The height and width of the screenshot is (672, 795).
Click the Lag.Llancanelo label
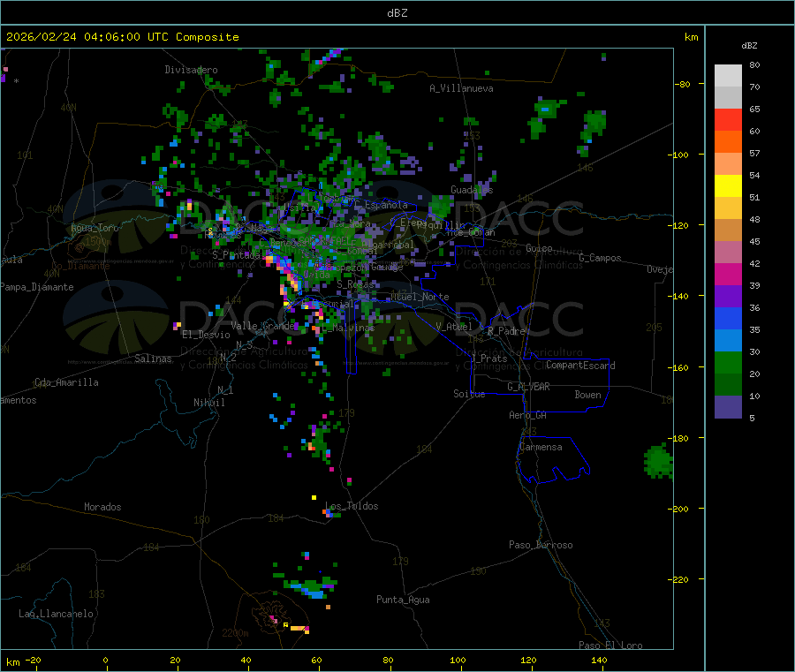click(57, 614)
